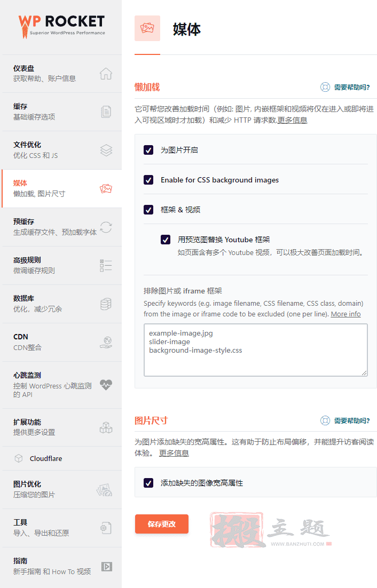Click the lifebuoy icon beside 图片尺寸
The image size is (377, 588).
click(325, 420)
